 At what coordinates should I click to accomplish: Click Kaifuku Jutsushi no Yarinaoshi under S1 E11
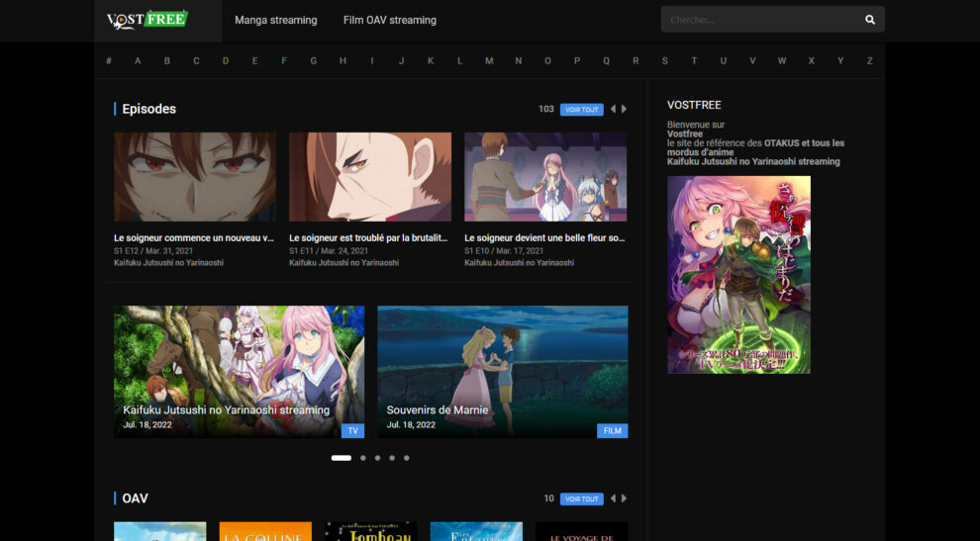pyautogui.click(x=343, y=263)
